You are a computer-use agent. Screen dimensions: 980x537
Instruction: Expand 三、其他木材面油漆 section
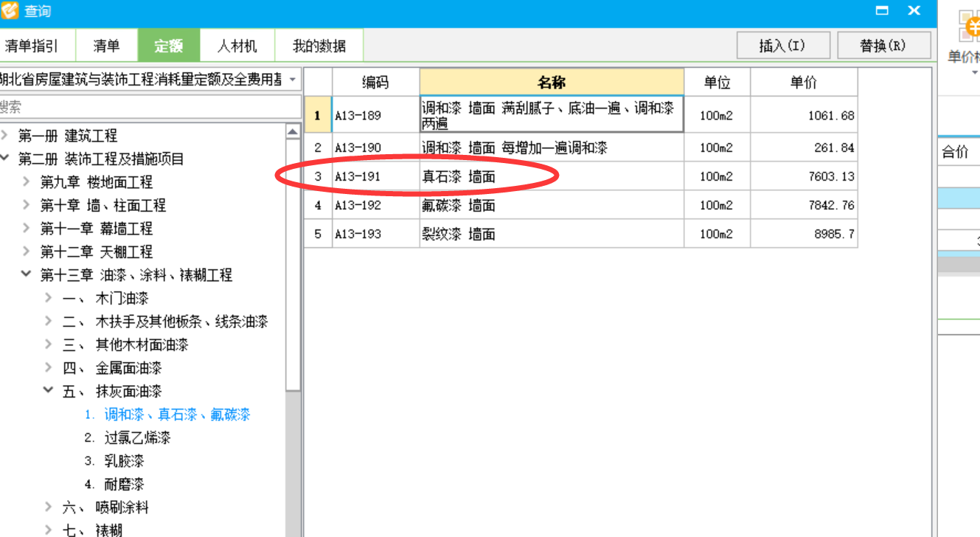pyautogui.click(x=49, y=344)
